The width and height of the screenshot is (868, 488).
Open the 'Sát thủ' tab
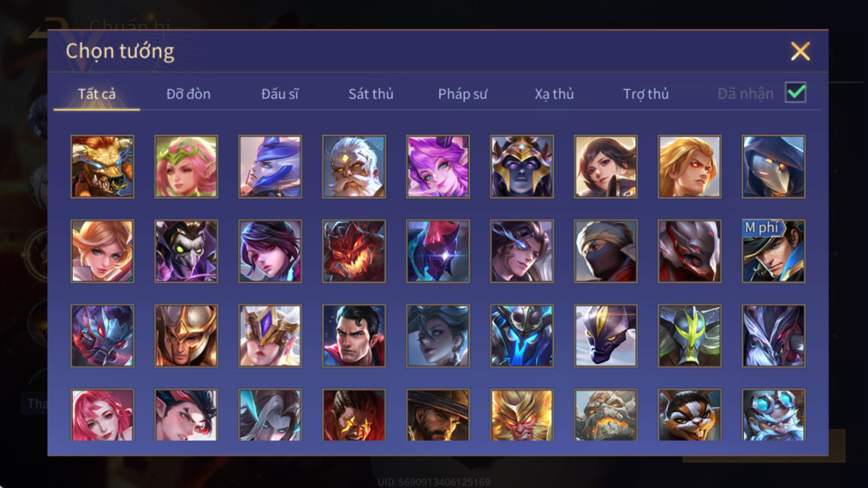coord(371,94)
